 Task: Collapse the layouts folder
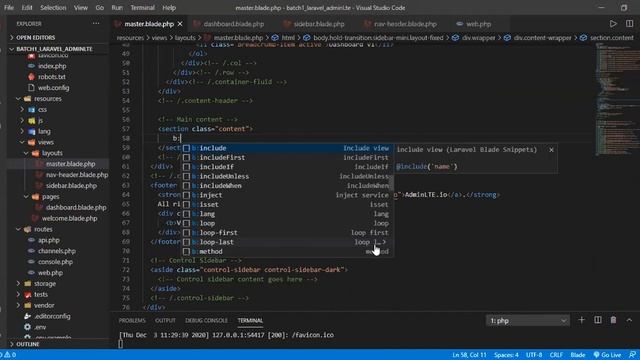pyautogui.click(x=52, y=153)
